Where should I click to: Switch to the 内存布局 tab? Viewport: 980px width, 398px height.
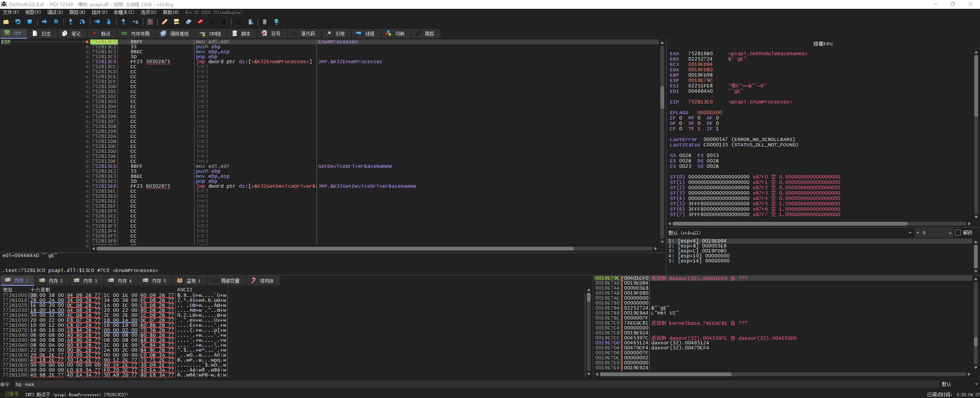tap(136, 34)
